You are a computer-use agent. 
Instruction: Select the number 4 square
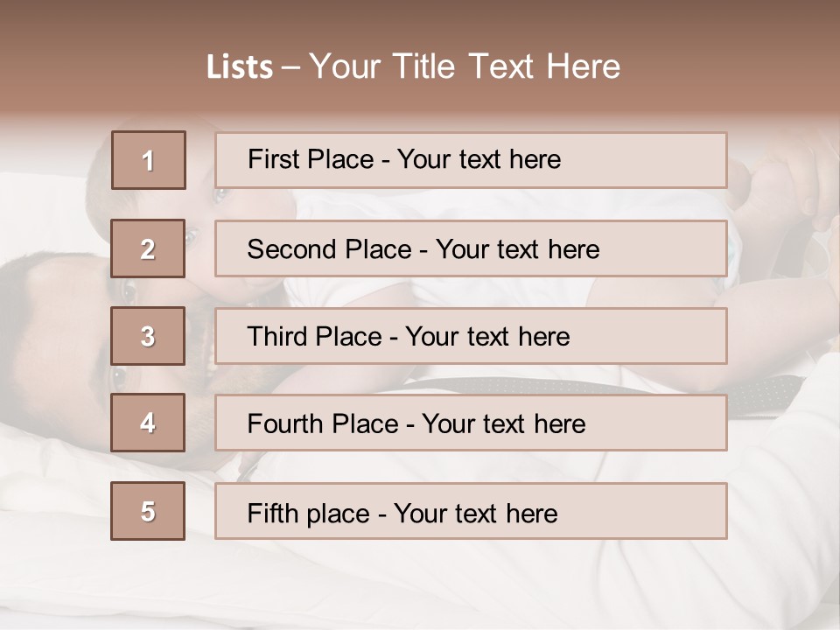pyautogui.click(x=148, y=423)
